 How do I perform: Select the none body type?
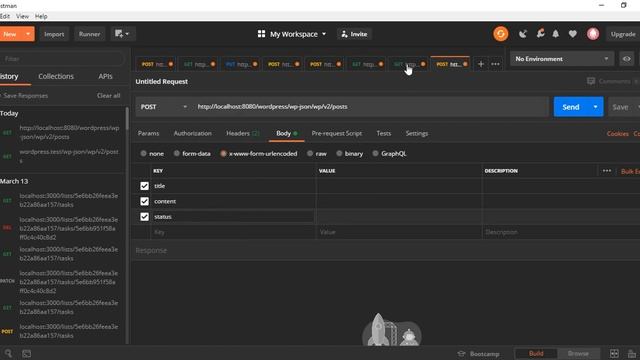pos(143,153)
